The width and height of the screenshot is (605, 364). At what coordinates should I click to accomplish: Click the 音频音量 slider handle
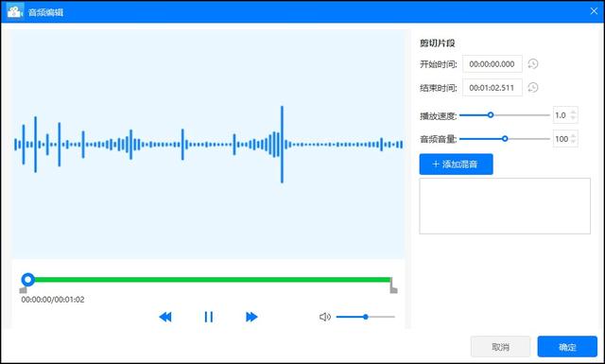(505, 139)
